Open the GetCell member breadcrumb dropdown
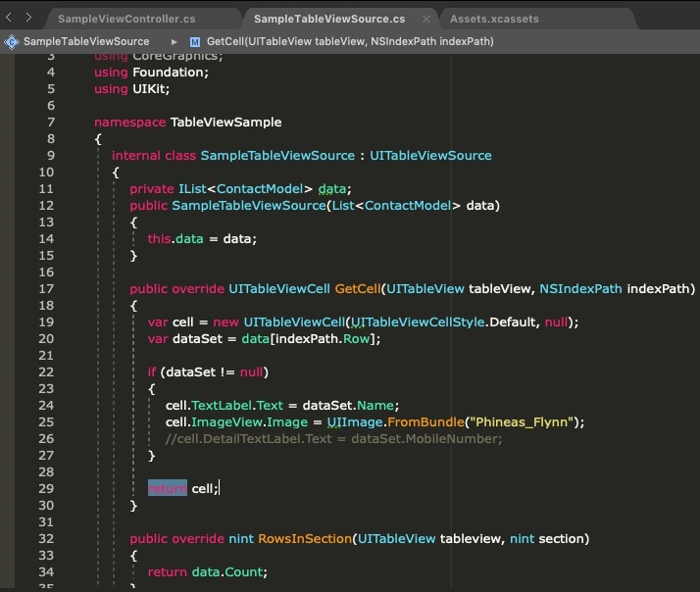Image resolution: width=700 pixels, height=592 pixels. click(350, 41)
